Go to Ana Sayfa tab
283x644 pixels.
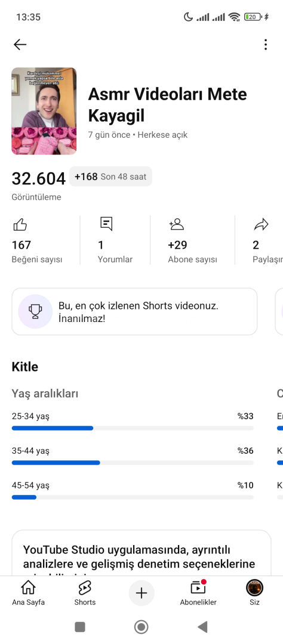tap(28, 593)
